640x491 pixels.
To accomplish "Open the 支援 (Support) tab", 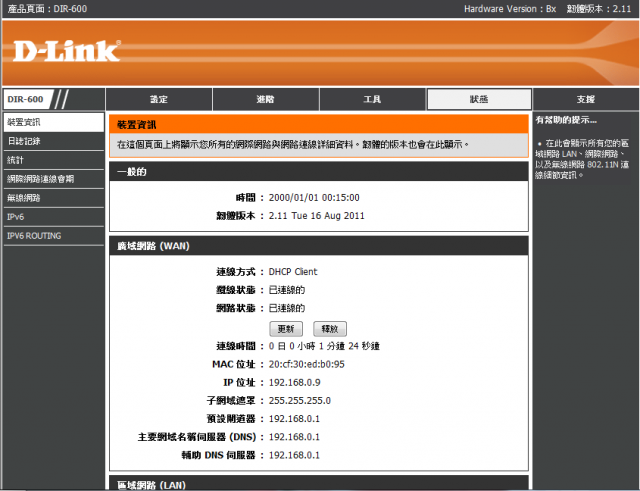I will tap(586, 99).
